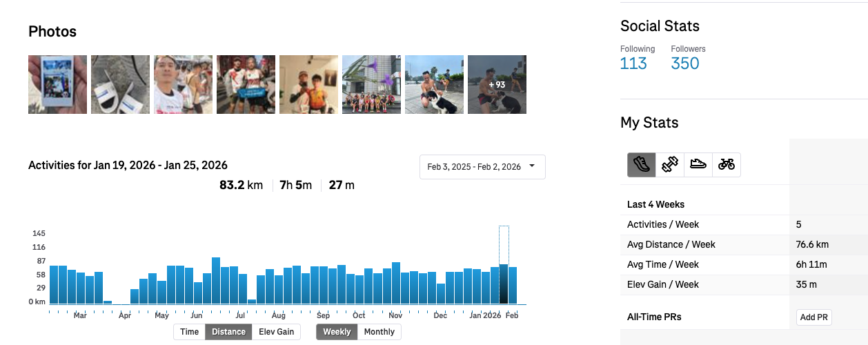This screenshot has height=345, width=868.
Task: Click the Add PR button
Action: coord(813,317)
